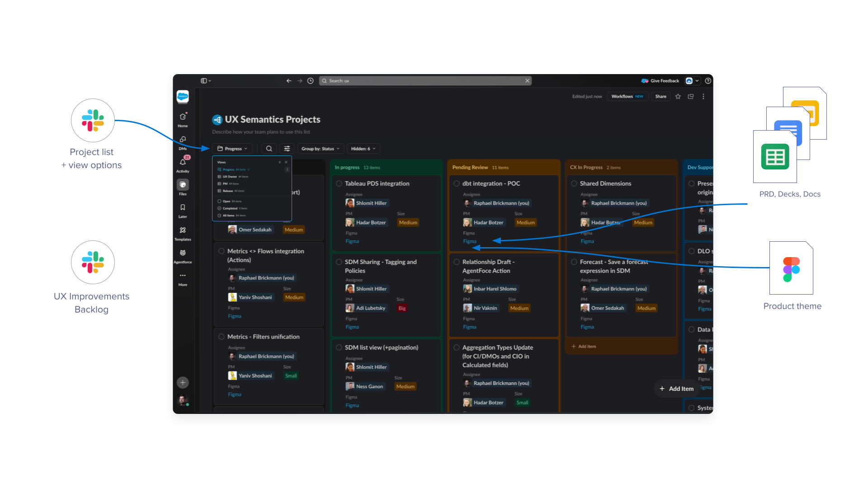
Task: Open the Workflows NEW button
Action: point(627,96)
